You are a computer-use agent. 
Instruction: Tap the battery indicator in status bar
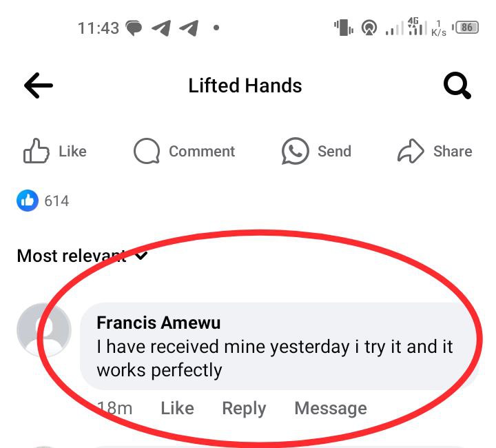click(x=466, y=28)
